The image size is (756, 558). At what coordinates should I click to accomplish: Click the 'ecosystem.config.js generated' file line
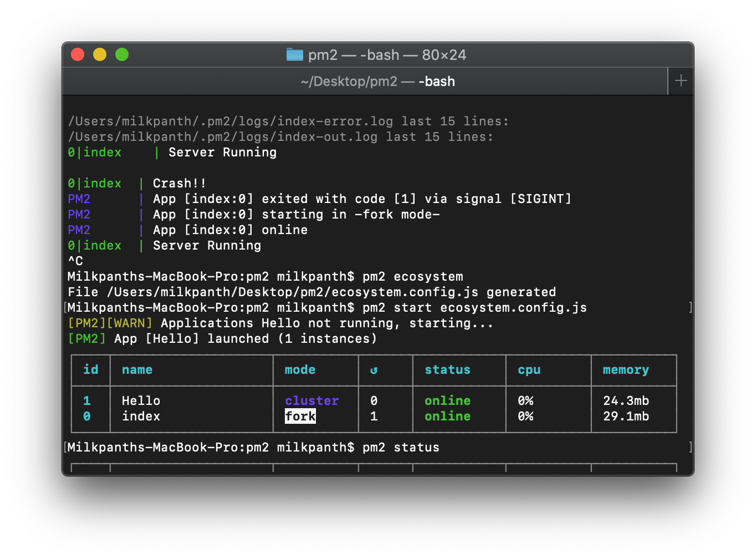pyautogui.click(x=311, y=292)
